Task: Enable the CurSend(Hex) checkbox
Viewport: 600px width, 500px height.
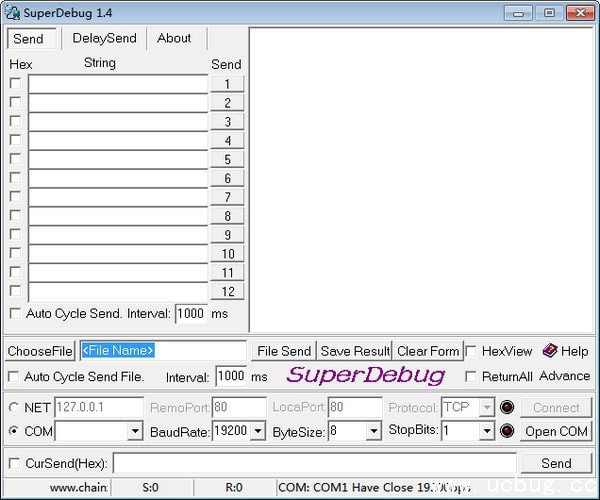Action: tap(14, 464)
